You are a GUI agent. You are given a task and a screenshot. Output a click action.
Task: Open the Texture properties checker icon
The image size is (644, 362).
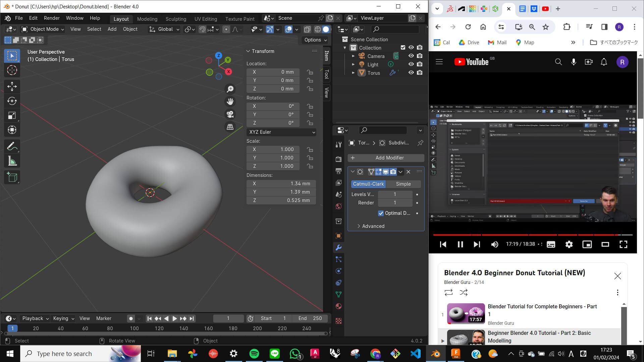pyautogui.click(x=338, y=321)
